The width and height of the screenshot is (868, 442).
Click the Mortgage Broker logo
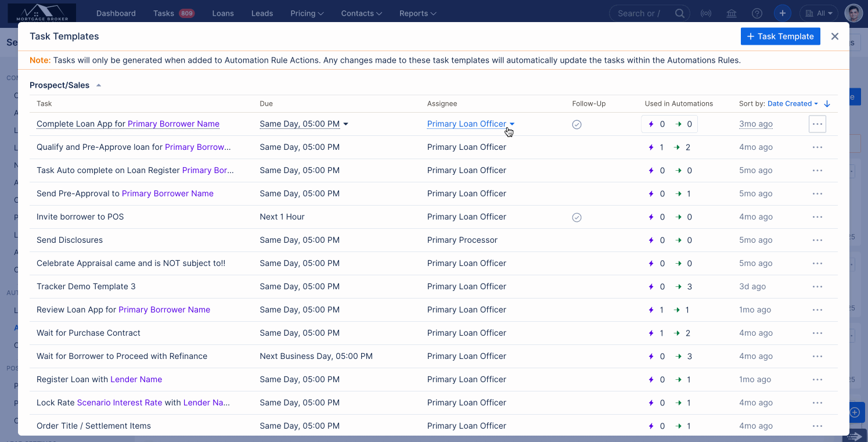click(x=42, y=13)
